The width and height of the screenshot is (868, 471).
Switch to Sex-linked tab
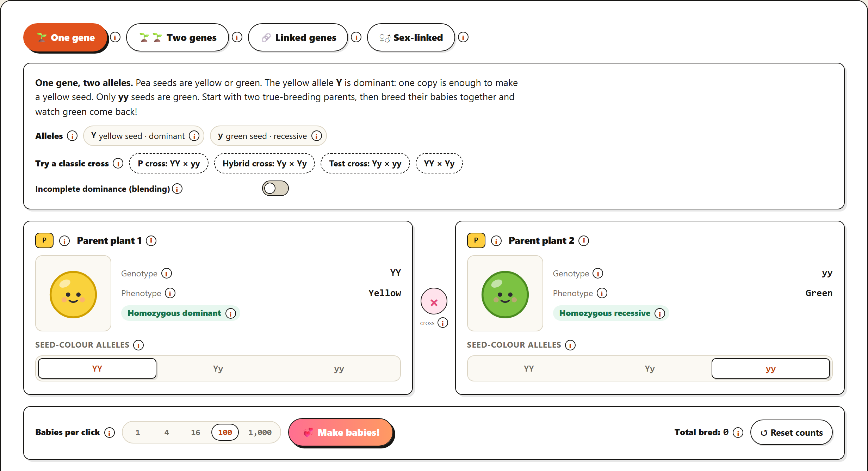[x=411, y=38]
